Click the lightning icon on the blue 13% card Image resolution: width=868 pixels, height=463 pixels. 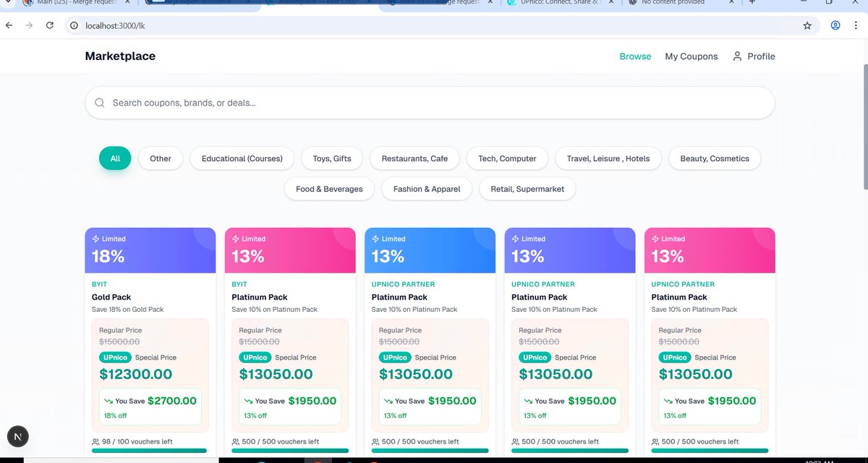pyautogui.click(x=375, y=239)
